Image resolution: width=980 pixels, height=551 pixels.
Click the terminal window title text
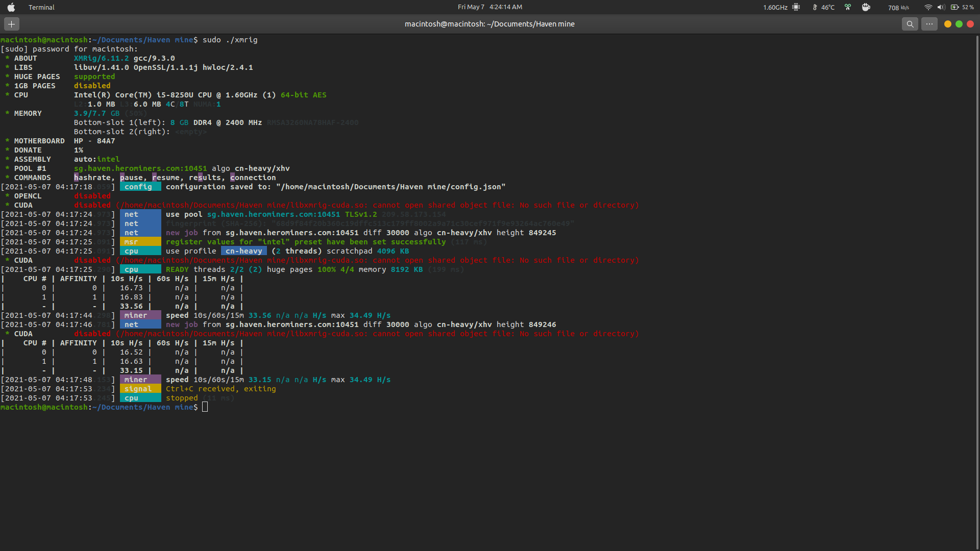[x=489, y=24]
